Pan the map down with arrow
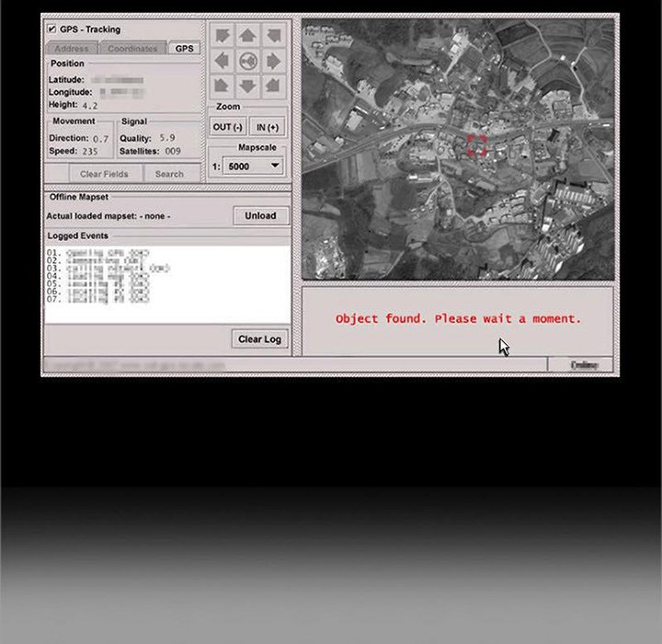Screen dimensions: 662x644 pyautogui.click(x=247, y=86)
